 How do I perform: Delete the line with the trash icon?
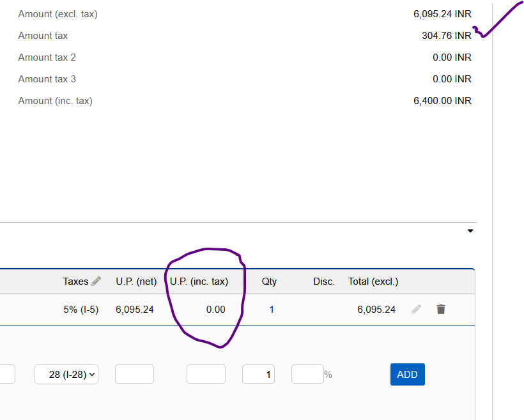(441, 310)
